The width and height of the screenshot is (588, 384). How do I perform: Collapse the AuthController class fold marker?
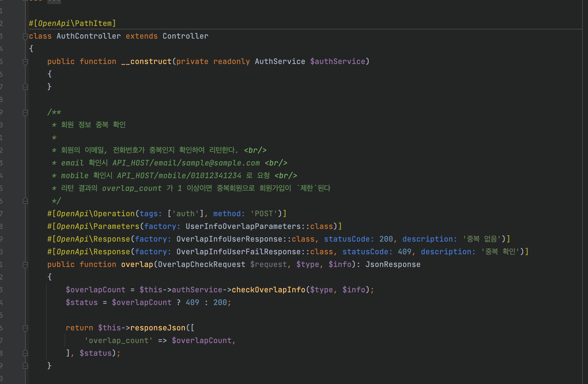25,36
